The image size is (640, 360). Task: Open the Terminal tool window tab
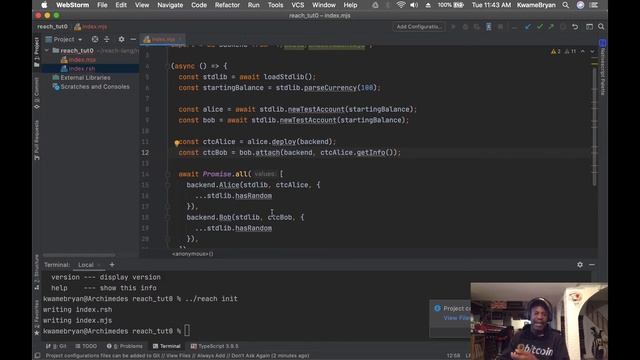167,346
